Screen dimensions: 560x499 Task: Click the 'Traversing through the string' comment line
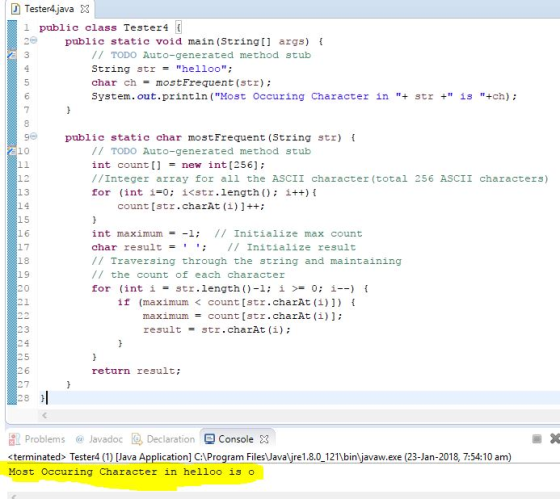pos(246,261)
